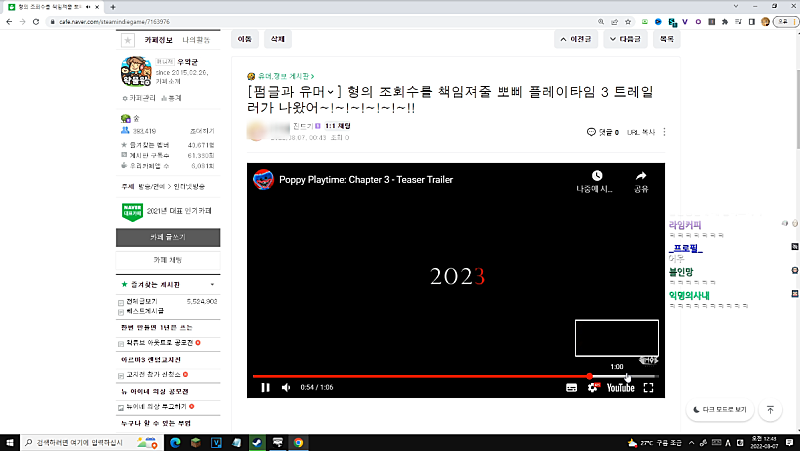This screenshot has width=800, height=451.
Task: Click the video share arrow icon
Action: [x=641, y=176]
